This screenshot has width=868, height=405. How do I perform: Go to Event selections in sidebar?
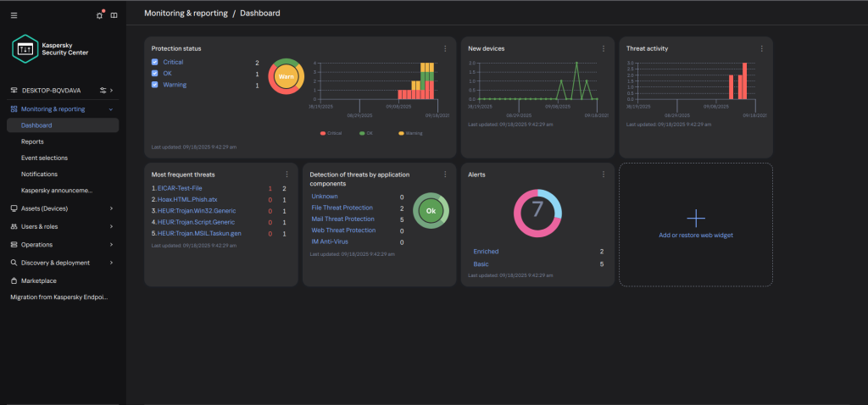pos(44,158)
